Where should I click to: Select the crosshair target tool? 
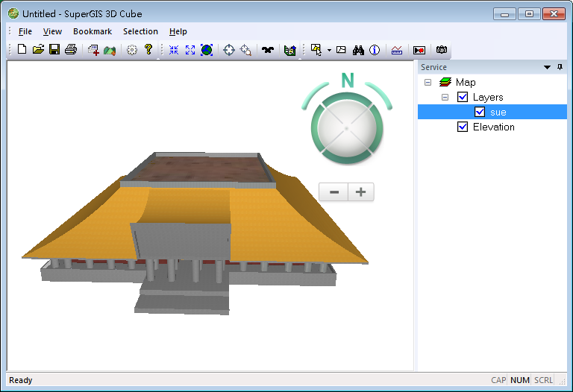(229, 50)
